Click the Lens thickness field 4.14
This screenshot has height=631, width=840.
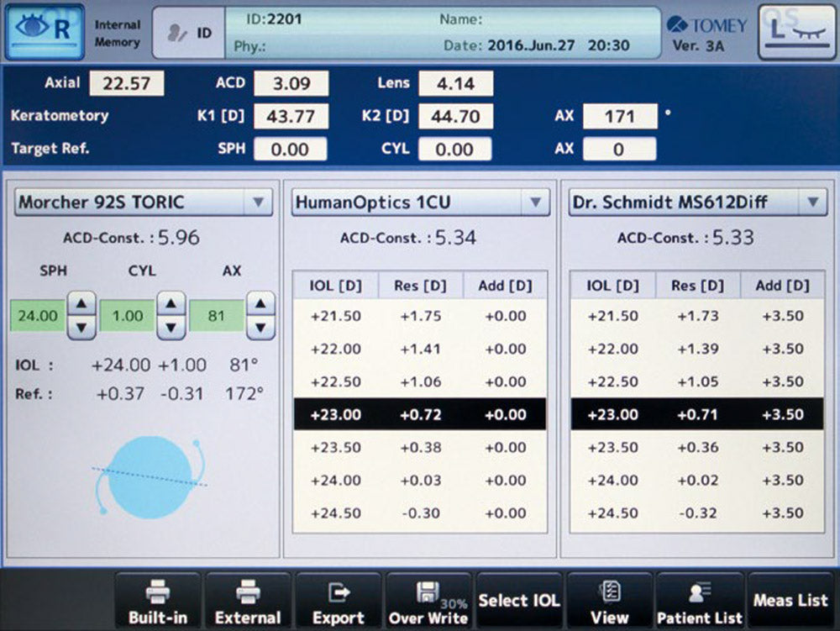coord(455,83)
